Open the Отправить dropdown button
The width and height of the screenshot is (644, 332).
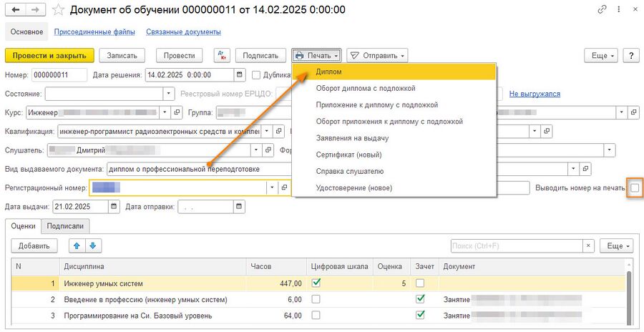[x=377, y=56]
